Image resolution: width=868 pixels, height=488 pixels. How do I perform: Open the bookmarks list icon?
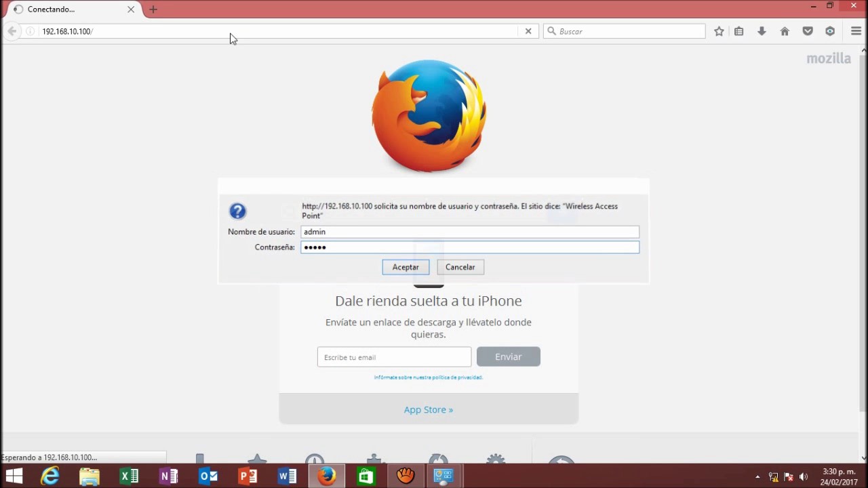739,31
